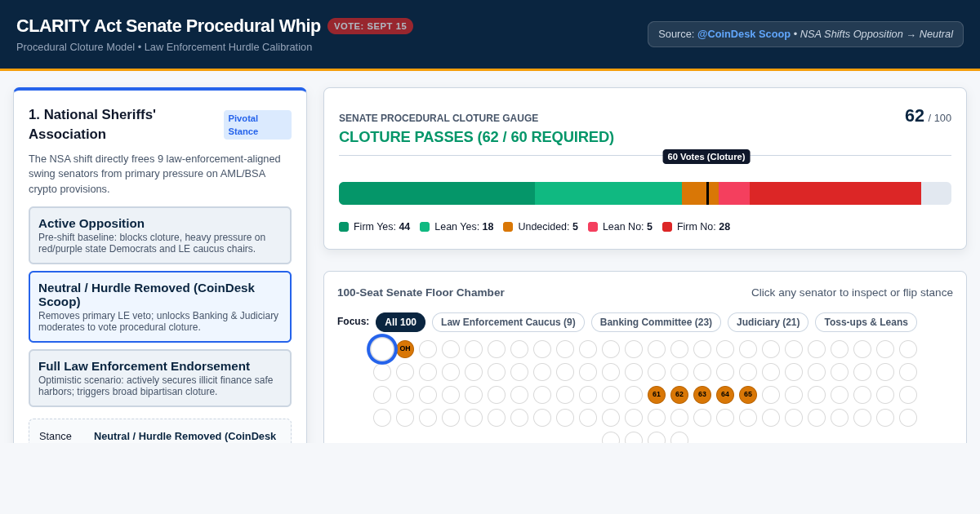Image resolution: width=980 pixels, height=514 pixels.
Task: Click senator seat 65
Action: (x=748, y=395)
